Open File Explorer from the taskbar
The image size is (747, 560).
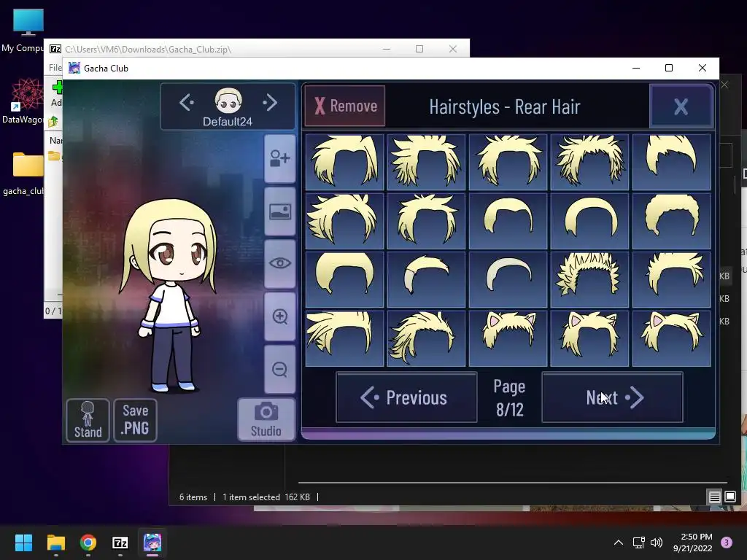click(55, 542)
